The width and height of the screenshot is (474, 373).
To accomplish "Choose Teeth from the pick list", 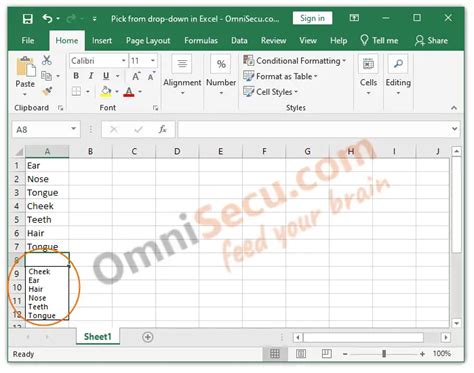I will (x=47, y=307).
